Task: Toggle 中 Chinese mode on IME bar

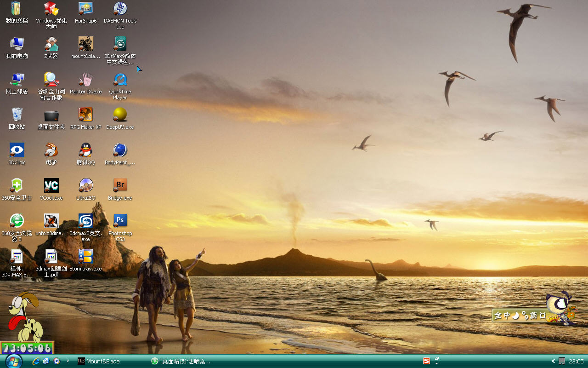Action: click(507, 316)
